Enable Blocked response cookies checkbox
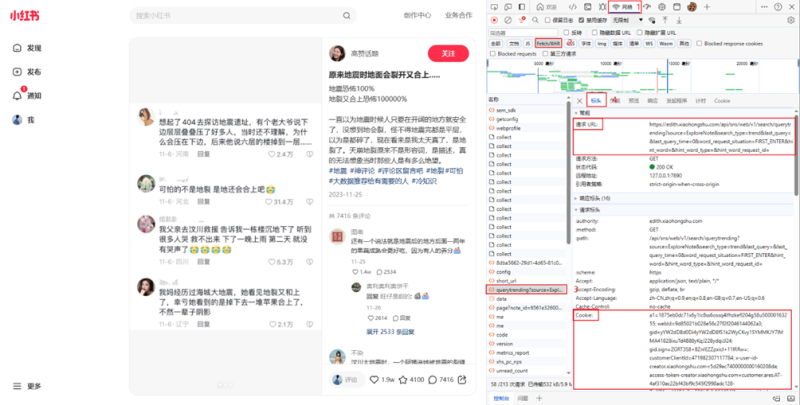 tap(699, 43)
